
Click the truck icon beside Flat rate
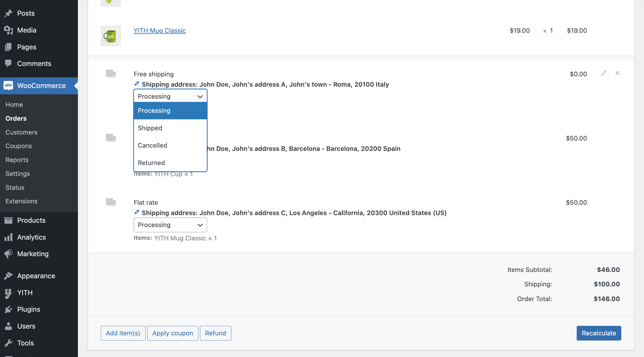(x=111, y=202)
